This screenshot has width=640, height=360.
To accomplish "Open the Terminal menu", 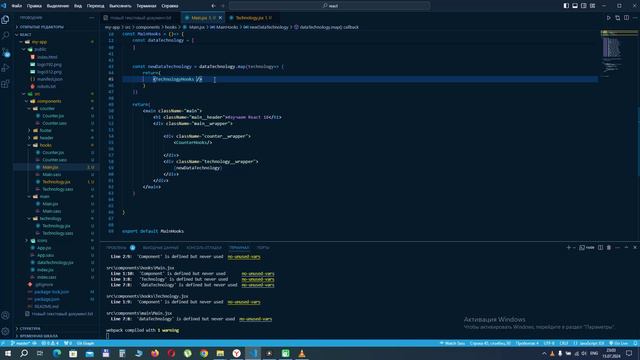I will coord(146,6).
